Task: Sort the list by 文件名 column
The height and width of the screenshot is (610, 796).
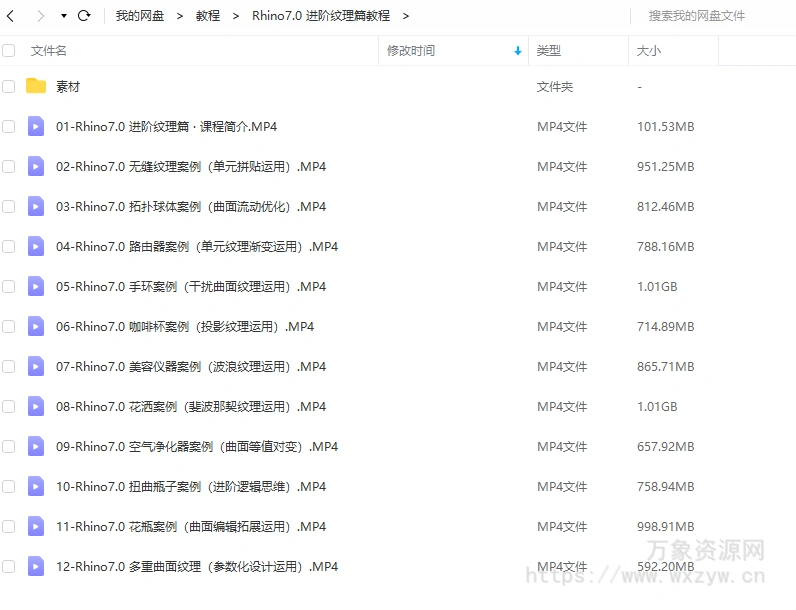Action: pos(49,51)
